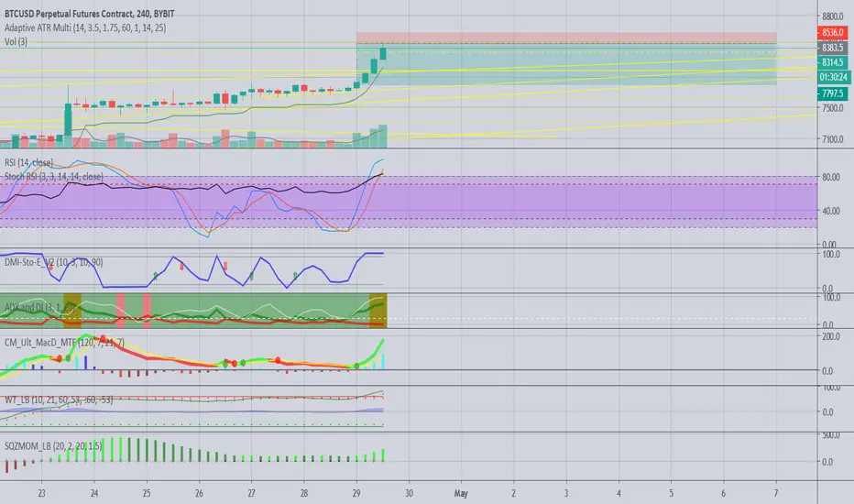
Task: Click date 29 on the time axis
Action: (x=356, y=493)
